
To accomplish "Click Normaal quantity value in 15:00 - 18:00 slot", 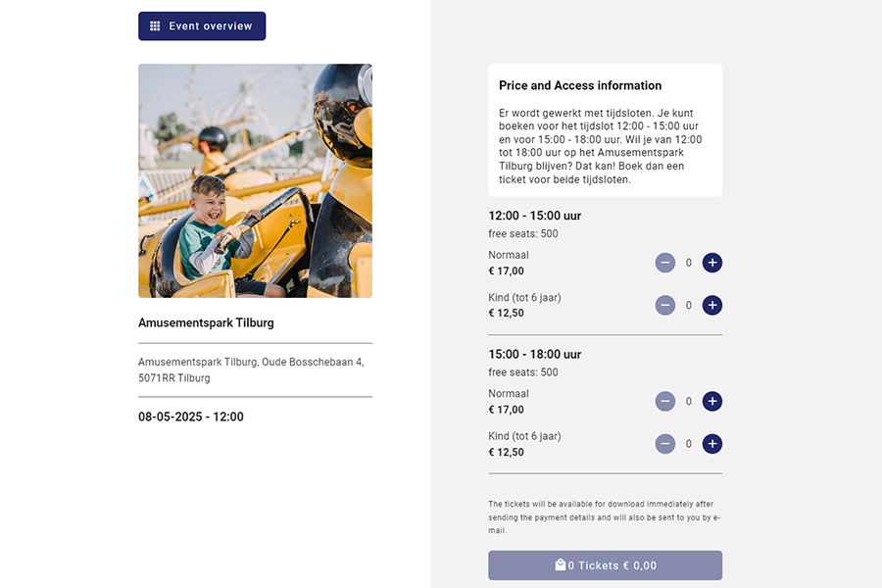I will tap(689, 402).
